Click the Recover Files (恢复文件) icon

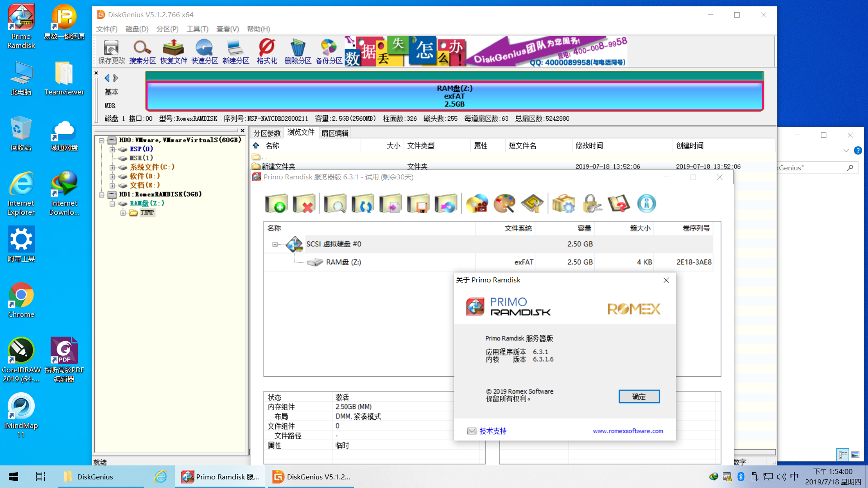174,52
